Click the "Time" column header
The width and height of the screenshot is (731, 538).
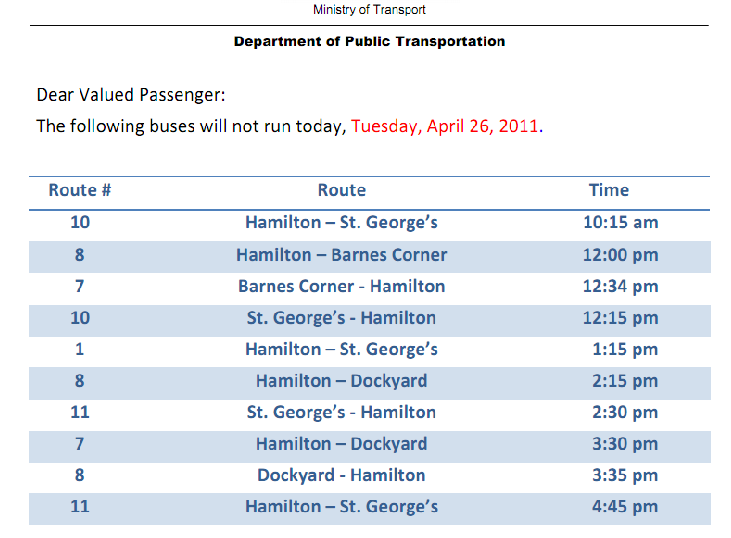click(x=608, y=190)
